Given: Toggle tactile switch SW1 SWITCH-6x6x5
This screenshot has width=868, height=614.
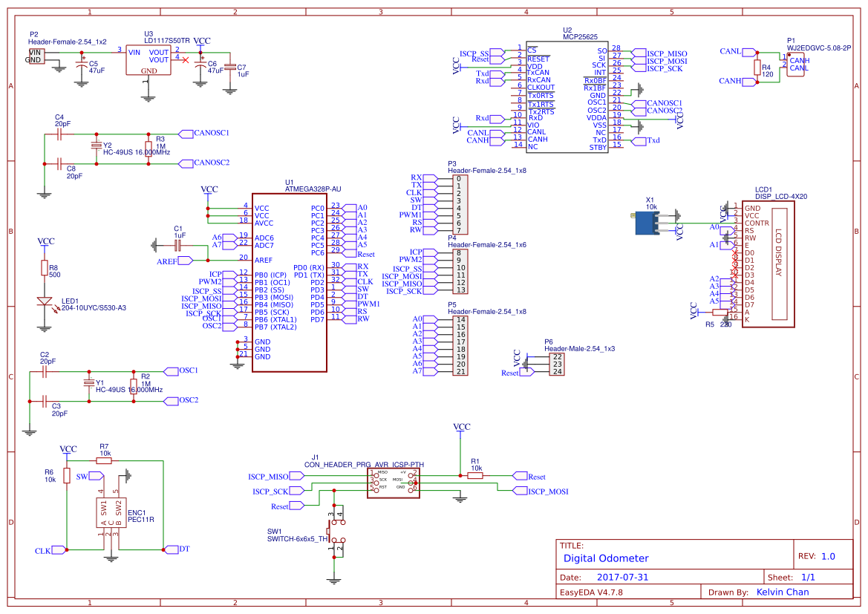Looking at the screenshot, I should tap(338, 531).
